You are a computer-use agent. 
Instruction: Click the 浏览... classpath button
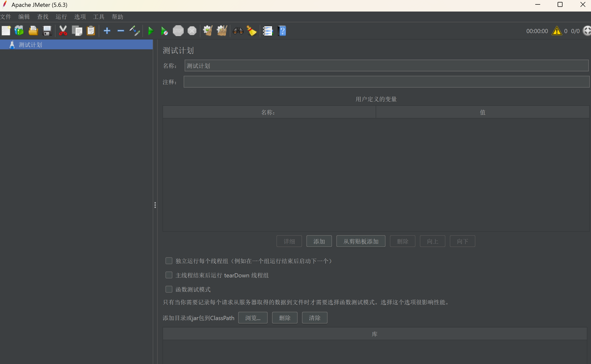253,318
